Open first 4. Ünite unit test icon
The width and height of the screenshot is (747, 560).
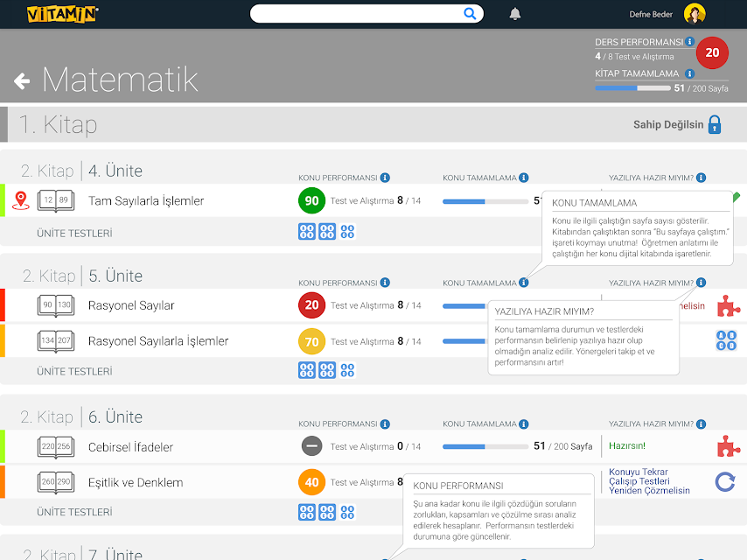(x=307, y=232)
